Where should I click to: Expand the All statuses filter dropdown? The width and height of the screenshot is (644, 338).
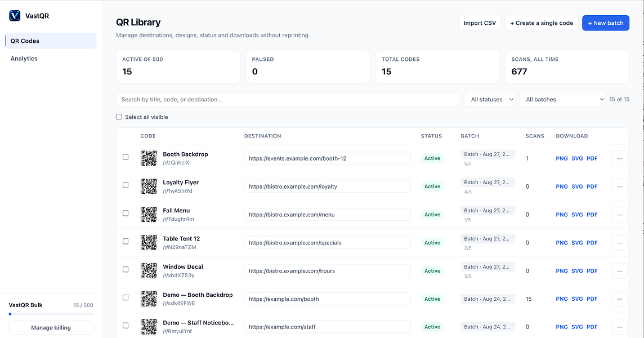click(x=490, y=100)
